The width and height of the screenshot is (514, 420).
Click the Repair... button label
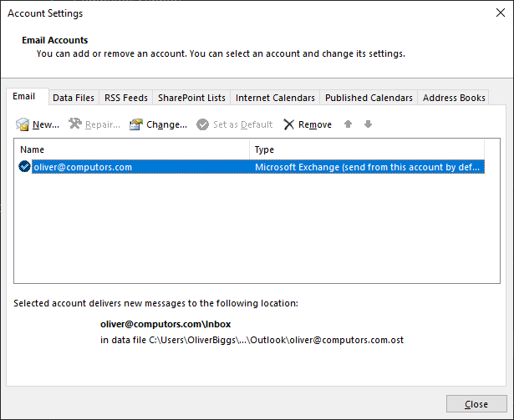[x=103, y=124]
